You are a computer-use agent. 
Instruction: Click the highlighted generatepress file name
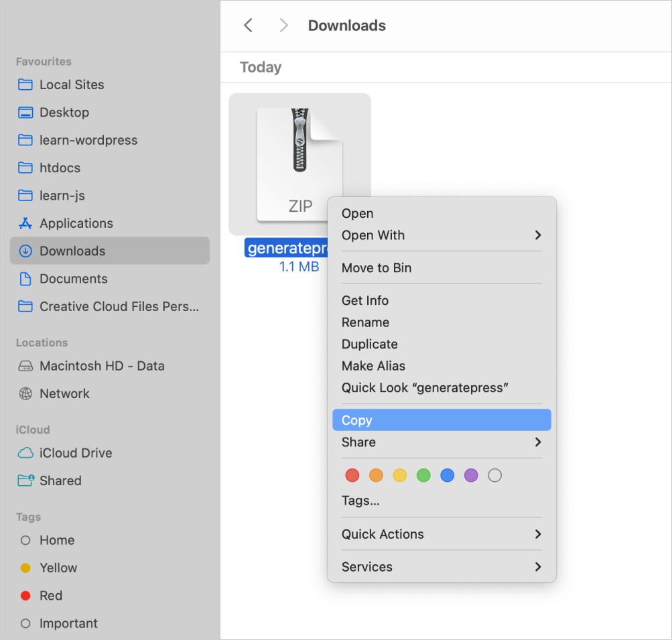click(286, 248)
